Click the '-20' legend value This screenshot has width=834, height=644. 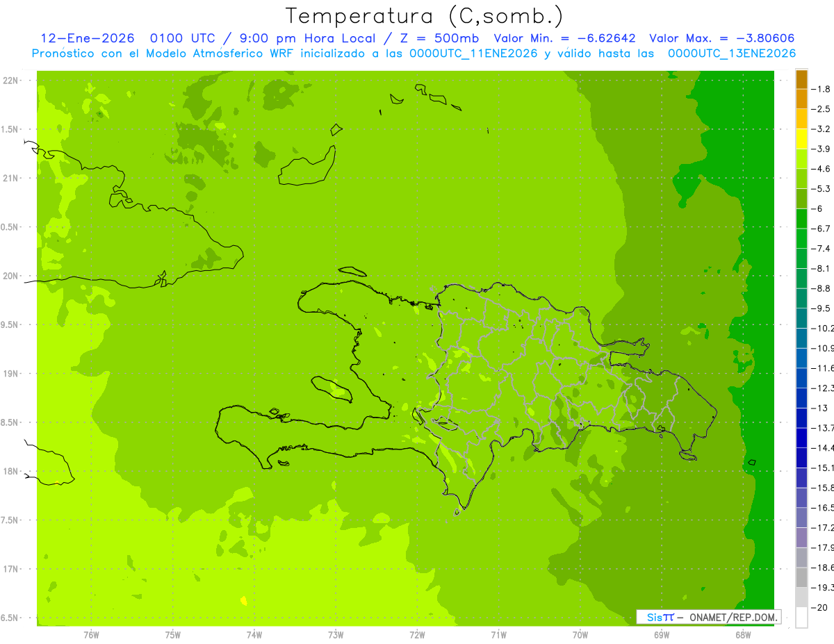click(820, 608)
